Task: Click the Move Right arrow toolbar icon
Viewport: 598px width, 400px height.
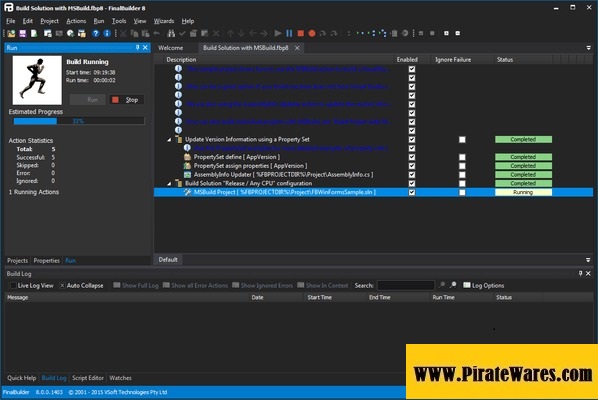Action: (x=264, y=34)
